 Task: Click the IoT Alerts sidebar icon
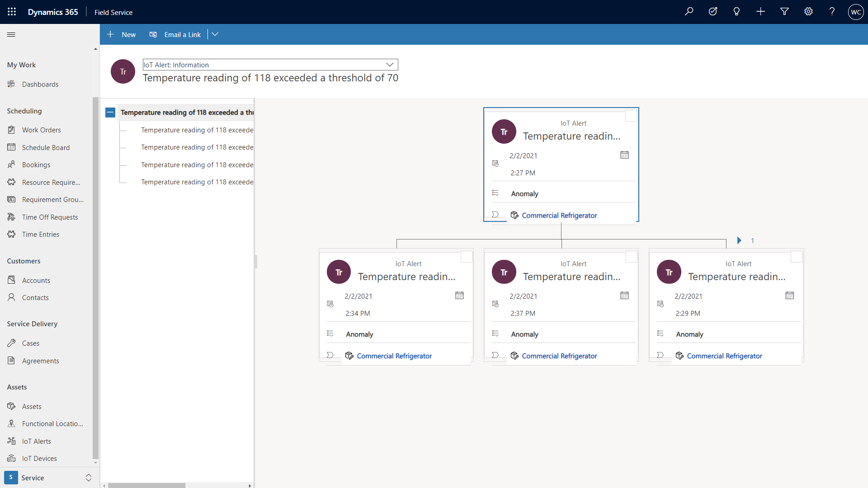tap(11, 441)
